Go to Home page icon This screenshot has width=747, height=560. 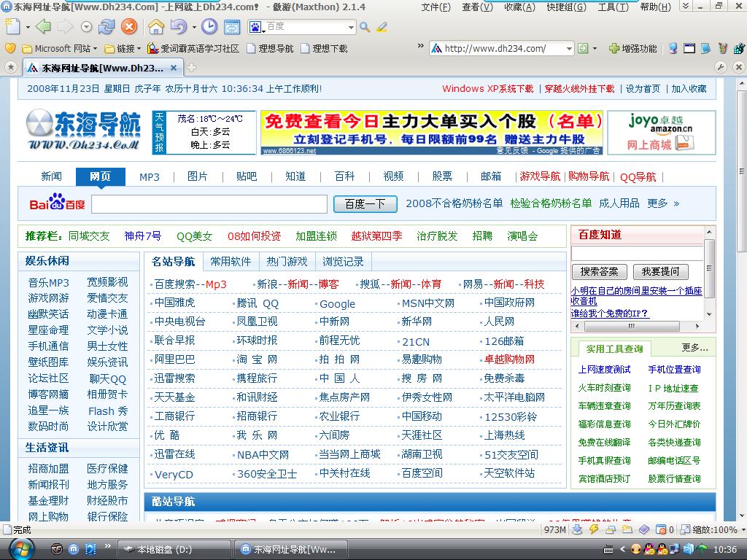156,27
